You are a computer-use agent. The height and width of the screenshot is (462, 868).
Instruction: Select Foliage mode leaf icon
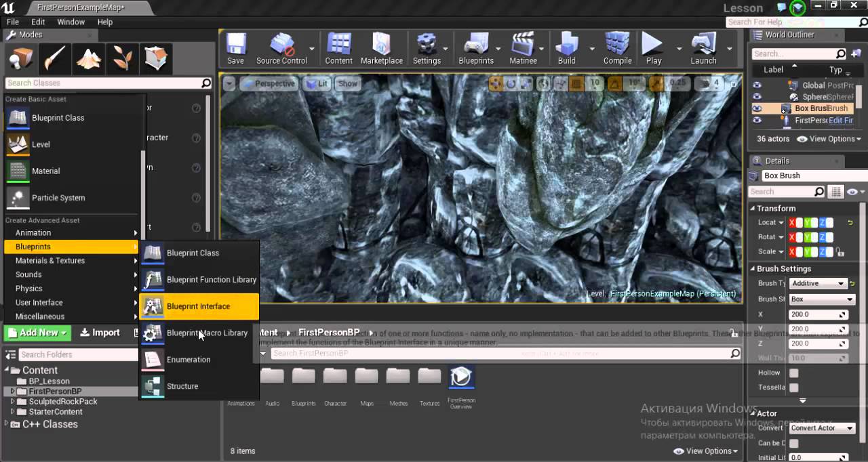click(x=122, y=60)
